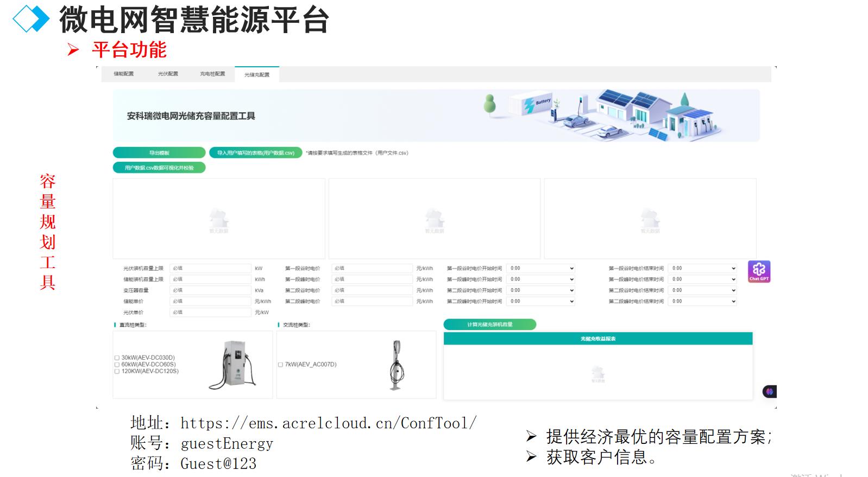Open the Chat GPT floating icon
868x477 pixels.
tap(759, 271)
